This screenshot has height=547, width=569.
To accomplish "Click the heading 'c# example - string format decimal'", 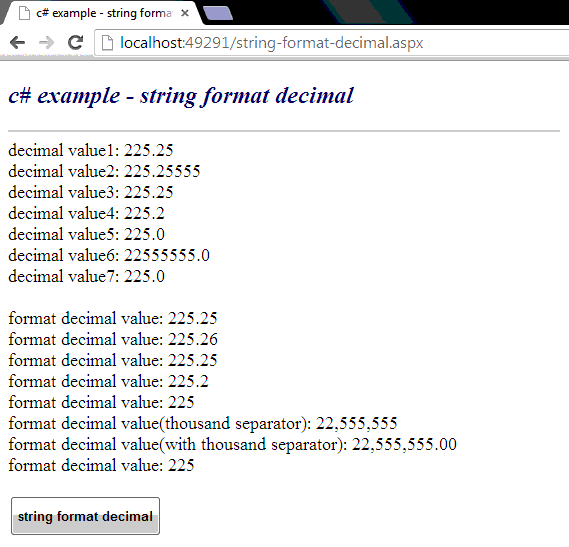I will tap(181, 95).
